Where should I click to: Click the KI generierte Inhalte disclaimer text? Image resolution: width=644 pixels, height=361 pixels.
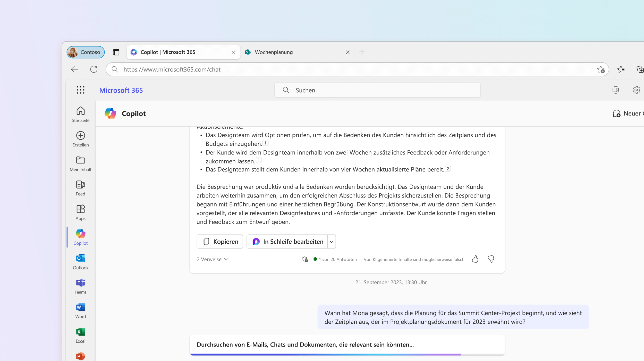tap(414, 259)
